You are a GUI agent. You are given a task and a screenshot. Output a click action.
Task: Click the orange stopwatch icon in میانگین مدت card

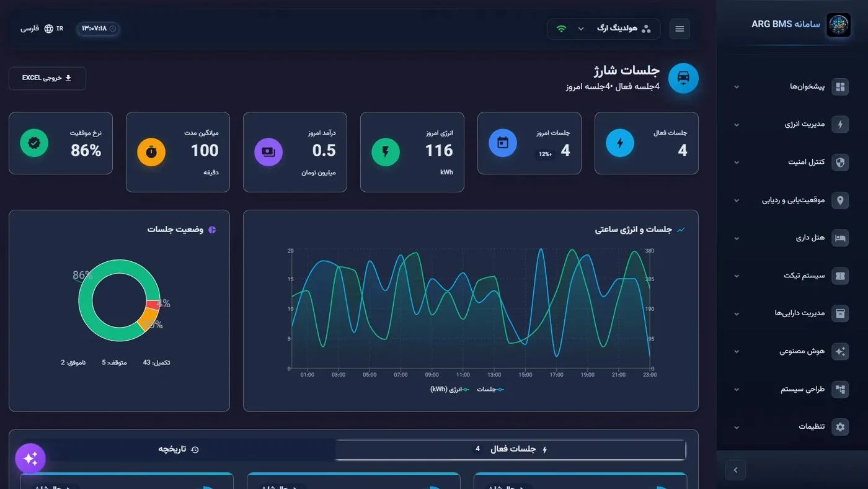tap(151, 152)
